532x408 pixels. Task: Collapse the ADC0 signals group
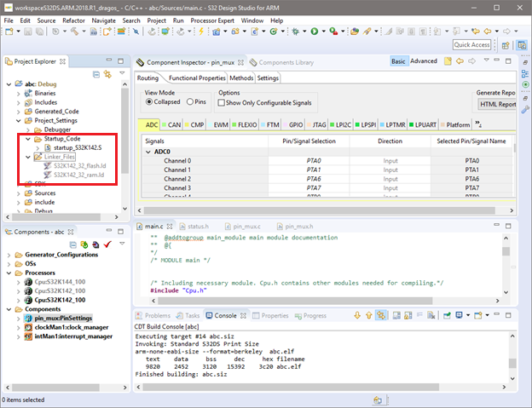(148, 152)
